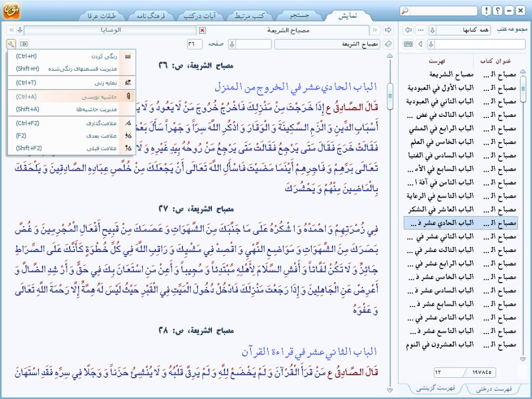Viewport: 532px width, 399px height.
Task: Close the مصباح الشريعة document with red X
Action: tap(202, 31)
